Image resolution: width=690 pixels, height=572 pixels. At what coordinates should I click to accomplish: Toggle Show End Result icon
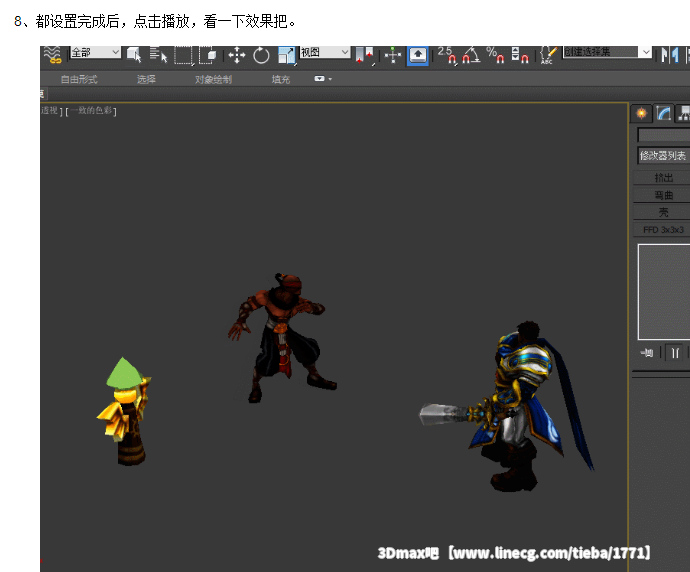coord(675,353)
